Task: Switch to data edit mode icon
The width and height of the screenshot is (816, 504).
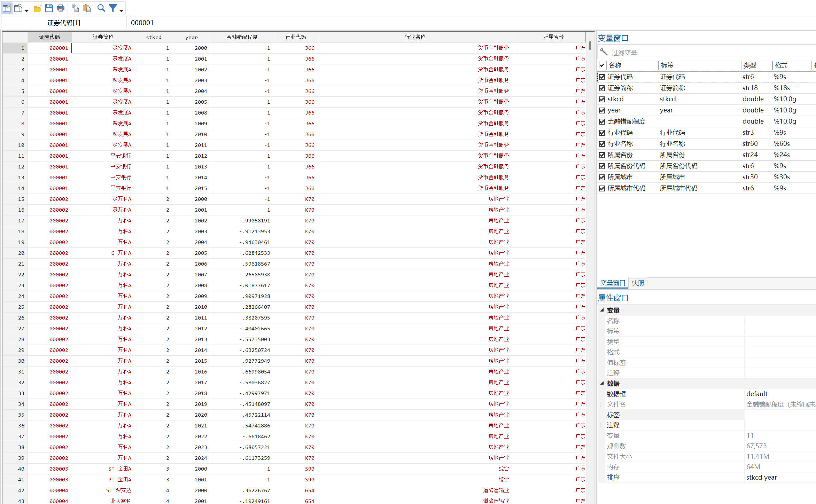Action: coord(7,8)
